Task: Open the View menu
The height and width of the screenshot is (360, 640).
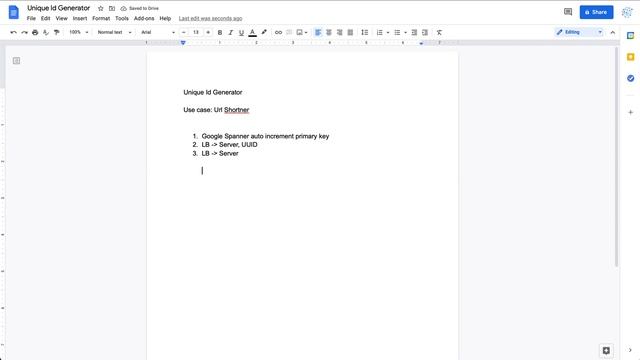Action: 62,18
